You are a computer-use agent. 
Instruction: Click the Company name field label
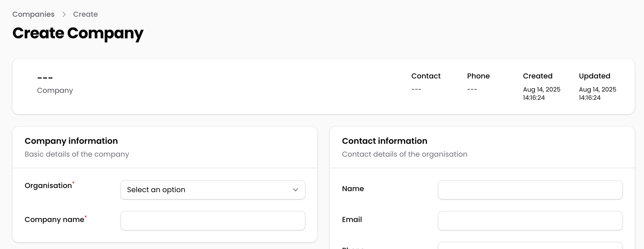[x=55, y=219]
